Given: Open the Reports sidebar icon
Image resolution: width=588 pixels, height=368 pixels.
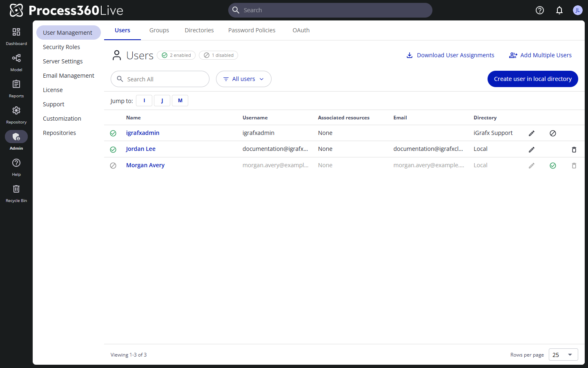Looking at the screenshot, I should [16, 88].
